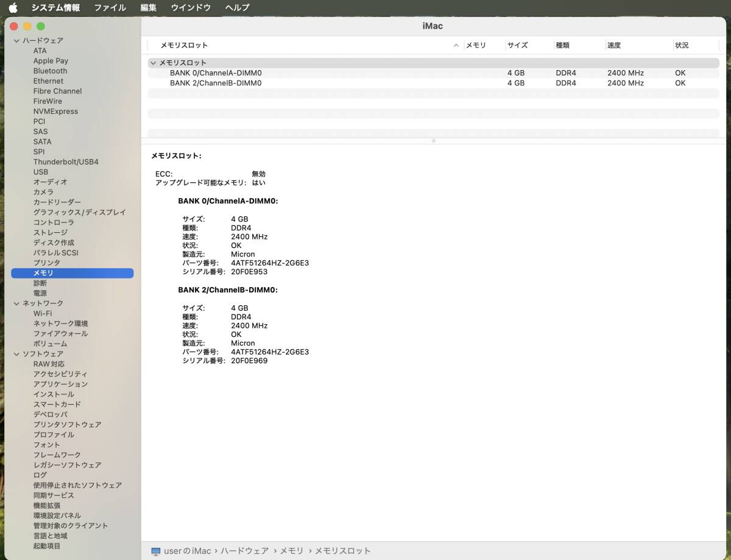Open the ファイル menu
Image resolution: width=731 pixels, height=560 pixels.
click(110, 7)
